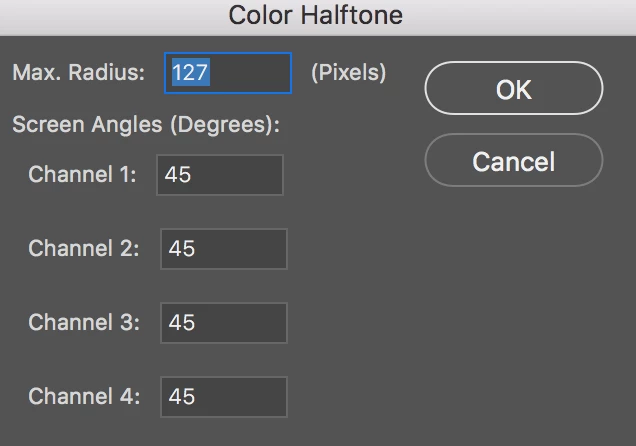Cancel the Color Halftone dialog
This screenshot has width=636, height=446.
[513, 160]
